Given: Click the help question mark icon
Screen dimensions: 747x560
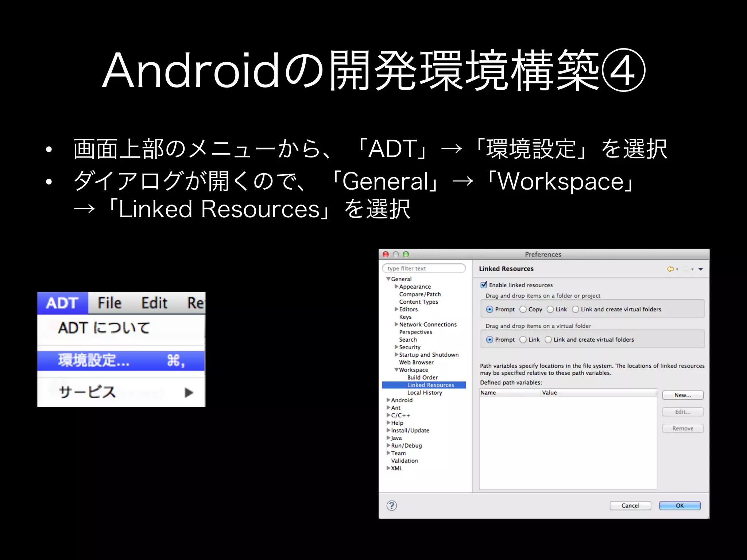Looking at the screenshot, I should 392,505.
